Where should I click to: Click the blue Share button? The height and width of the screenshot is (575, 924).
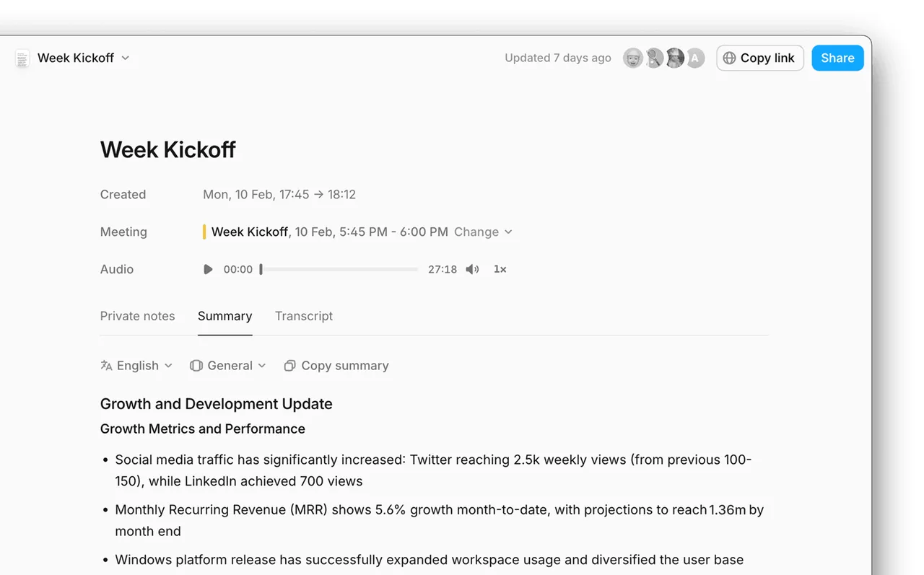(837, 58)
